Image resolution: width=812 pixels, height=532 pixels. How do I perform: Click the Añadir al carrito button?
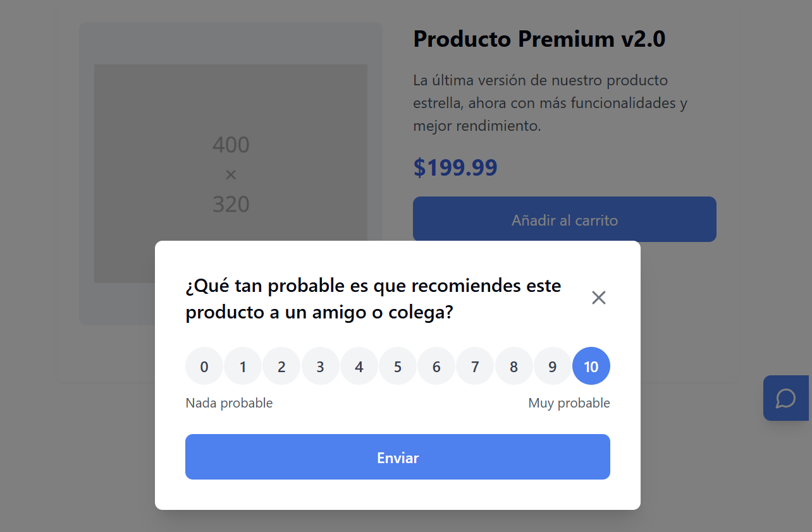click(564, 220)
